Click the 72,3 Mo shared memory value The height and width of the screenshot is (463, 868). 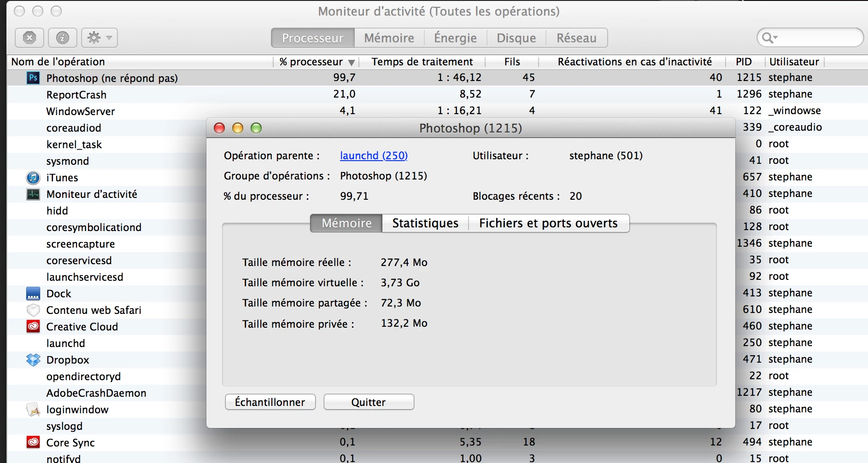point(401,303)
